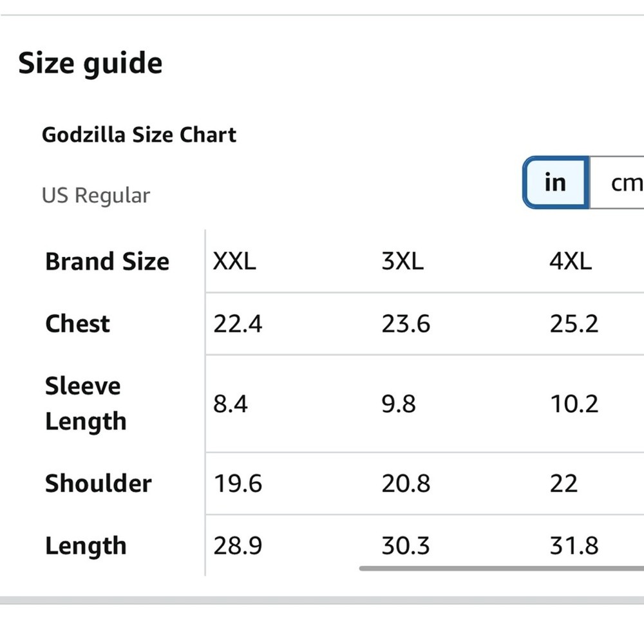Click the 3XL length value 30.3
Viewport: 644px width, 644px height.
click(405, 546)
